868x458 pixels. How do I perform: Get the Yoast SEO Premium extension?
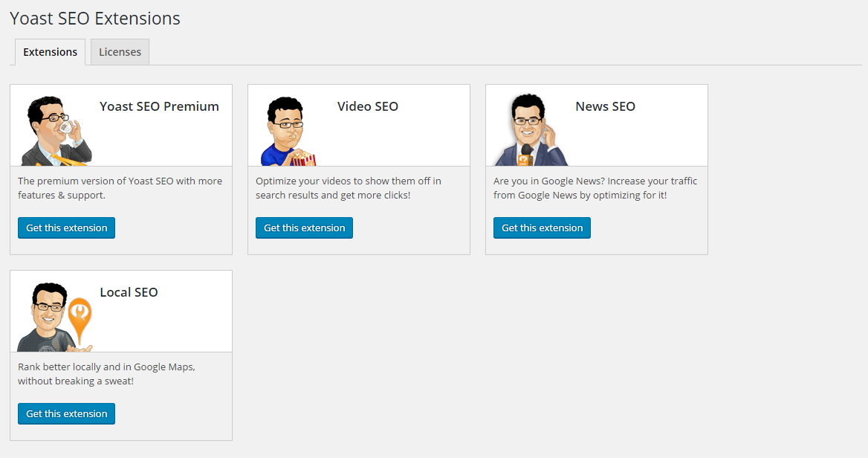66,228
